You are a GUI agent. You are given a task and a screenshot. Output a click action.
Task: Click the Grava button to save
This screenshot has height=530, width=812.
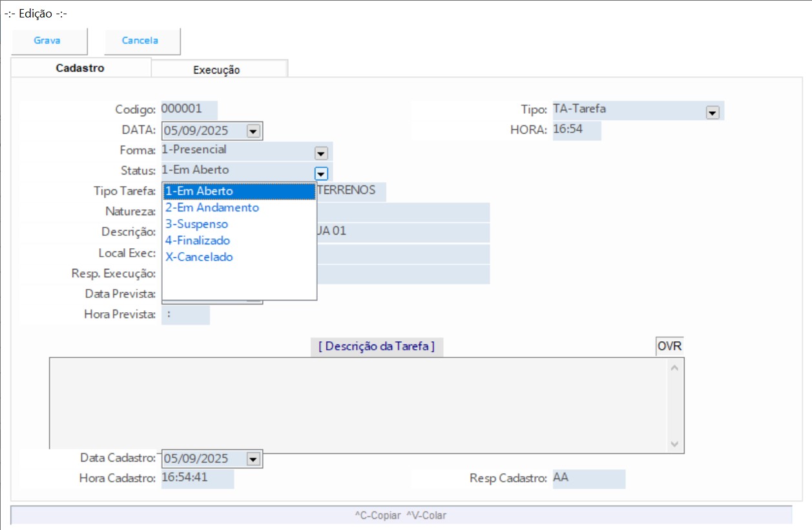(48, 41)
